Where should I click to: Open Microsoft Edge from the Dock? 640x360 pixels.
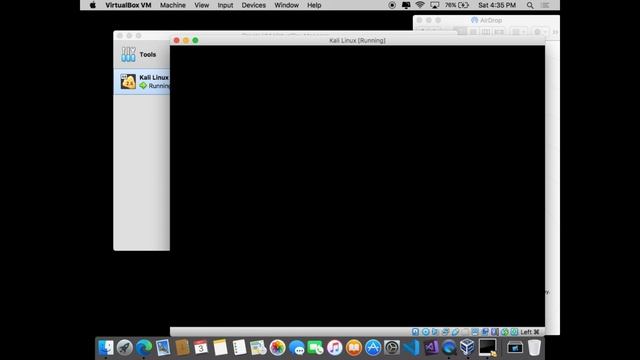pos(144,348)
